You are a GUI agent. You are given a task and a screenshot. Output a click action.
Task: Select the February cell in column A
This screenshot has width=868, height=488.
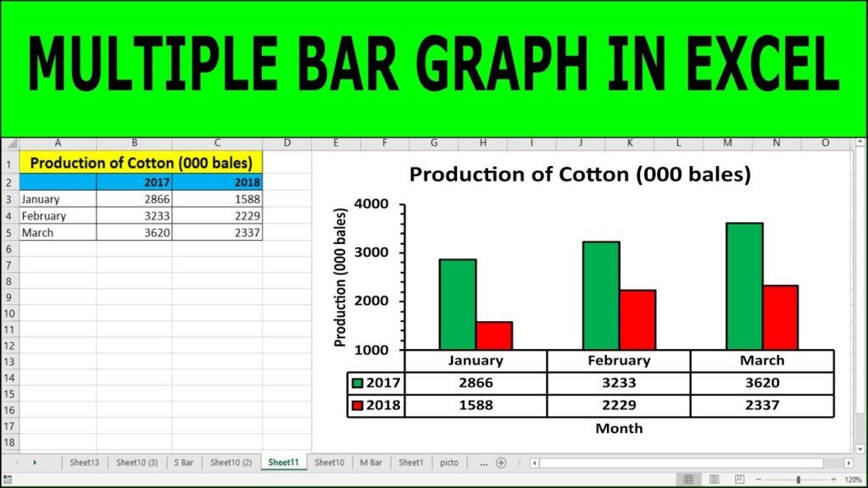click(58, 216)
